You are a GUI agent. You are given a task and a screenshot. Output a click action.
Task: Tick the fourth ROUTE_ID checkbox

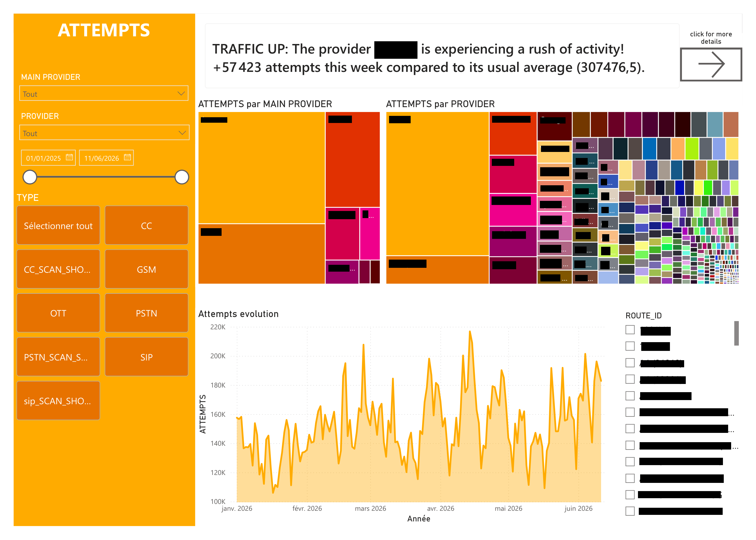click(x=630, y=379)
